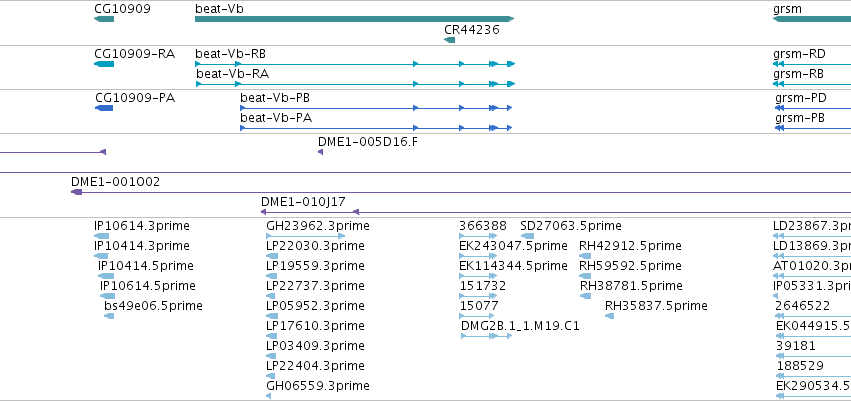
Task: Select the beat-Vb-RB transcript line
Action: point(354,64)
